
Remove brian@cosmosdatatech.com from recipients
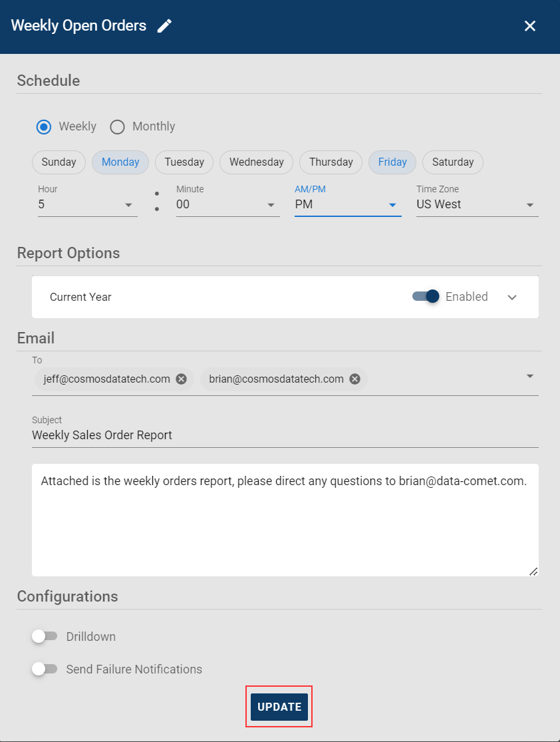click(x=354, y=379)
